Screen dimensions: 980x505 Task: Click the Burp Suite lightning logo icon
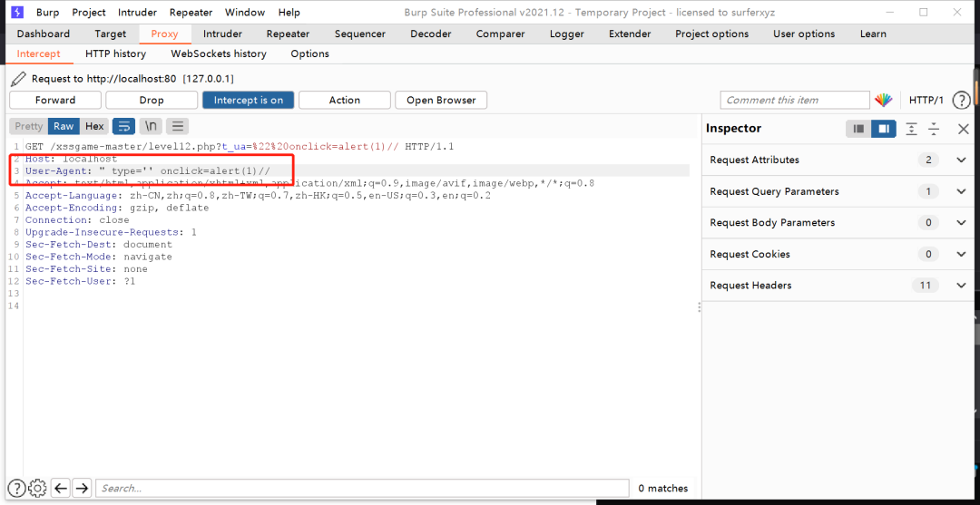[17, 12]
